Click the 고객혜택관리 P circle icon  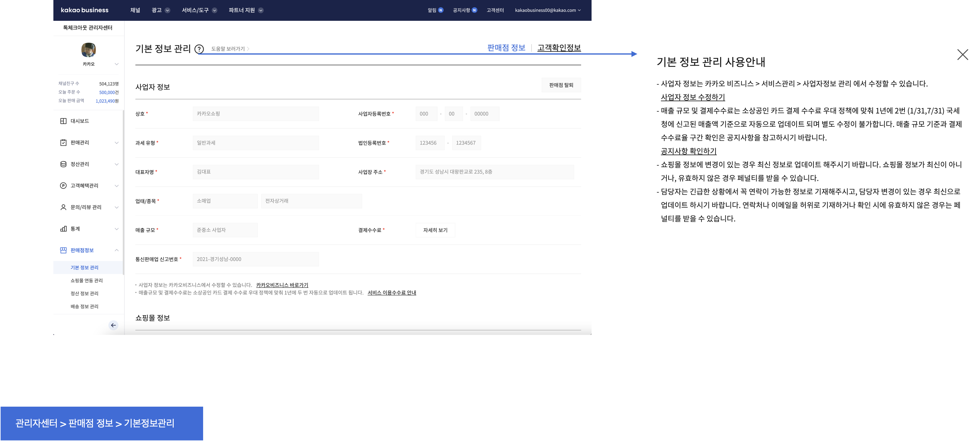[x=64, y=186]
